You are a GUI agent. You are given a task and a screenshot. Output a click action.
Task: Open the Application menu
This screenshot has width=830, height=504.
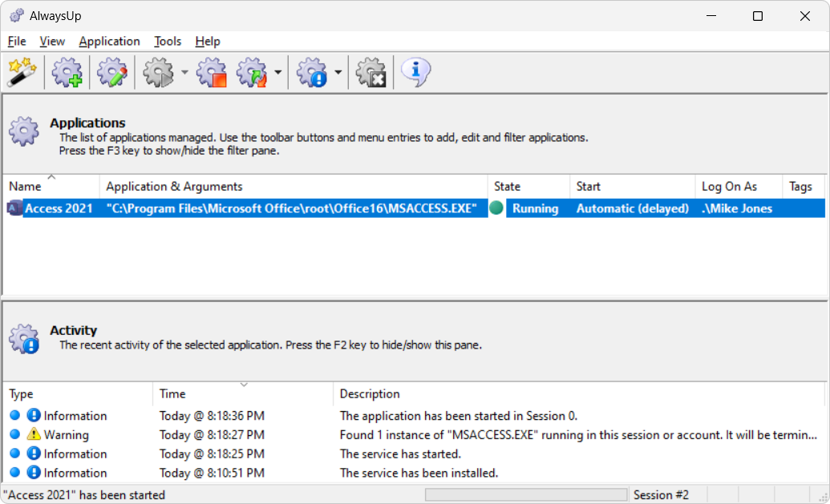pos(109,41)
